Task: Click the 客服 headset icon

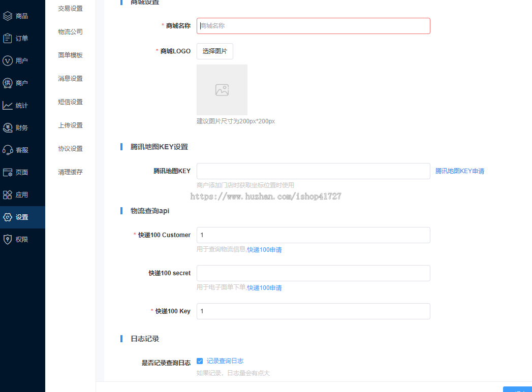Action: [8, 150]
